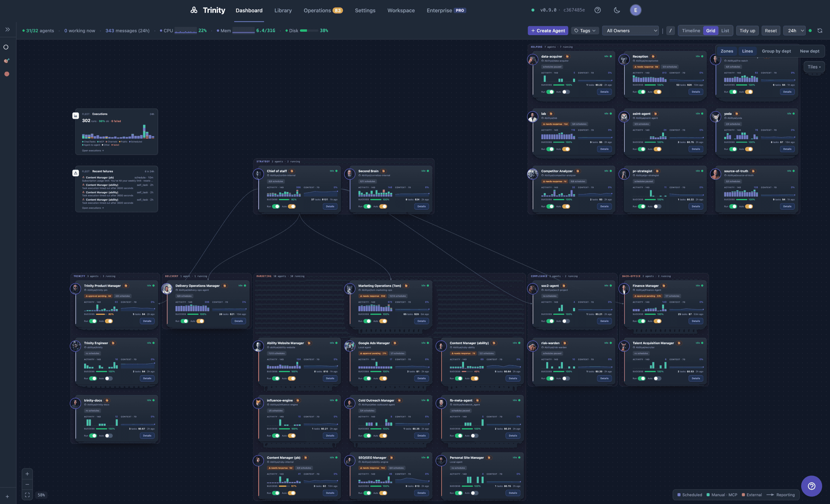
Task: Zoom in with the plus control
Action: [27, 474]
